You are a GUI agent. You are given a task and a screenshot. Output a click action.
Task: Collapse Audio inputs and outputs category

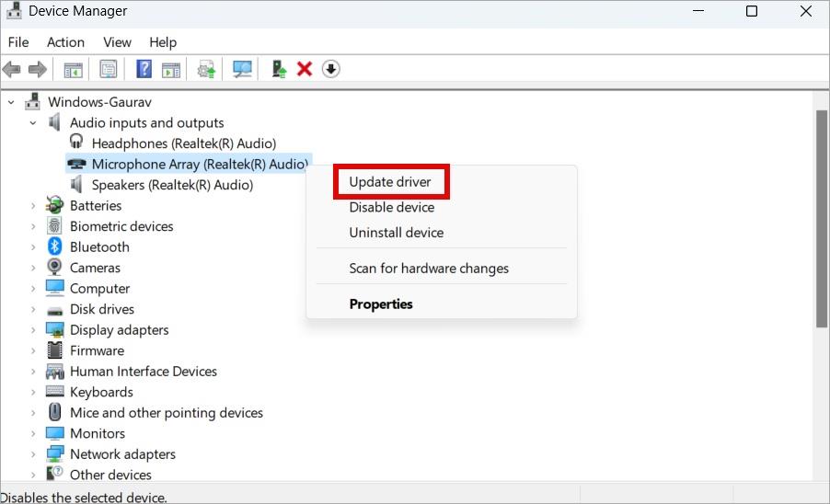[33, 122]
